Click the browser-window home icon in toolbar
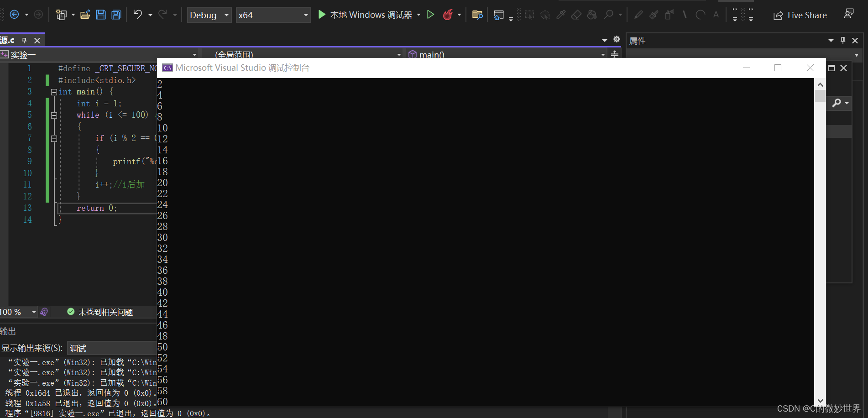This screenshot has width=868, height=418. (x=499, y=15)
